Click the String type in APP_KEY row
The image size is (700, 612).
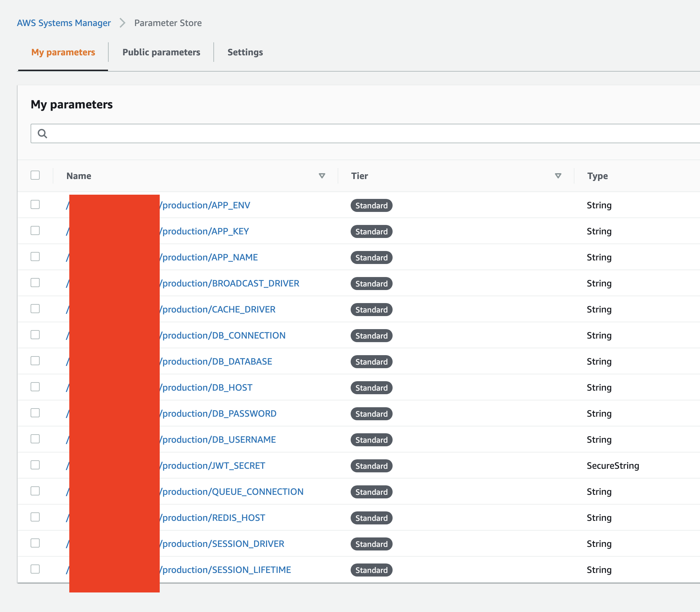(599, 231)
